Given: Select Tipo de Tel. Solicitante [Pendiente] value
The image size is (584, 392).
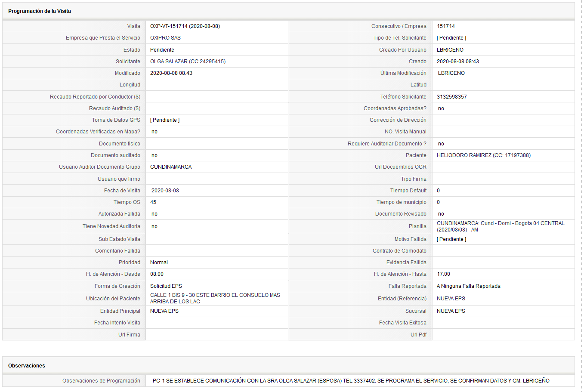Looking at the screenshot, I should [x=451, y=38].
